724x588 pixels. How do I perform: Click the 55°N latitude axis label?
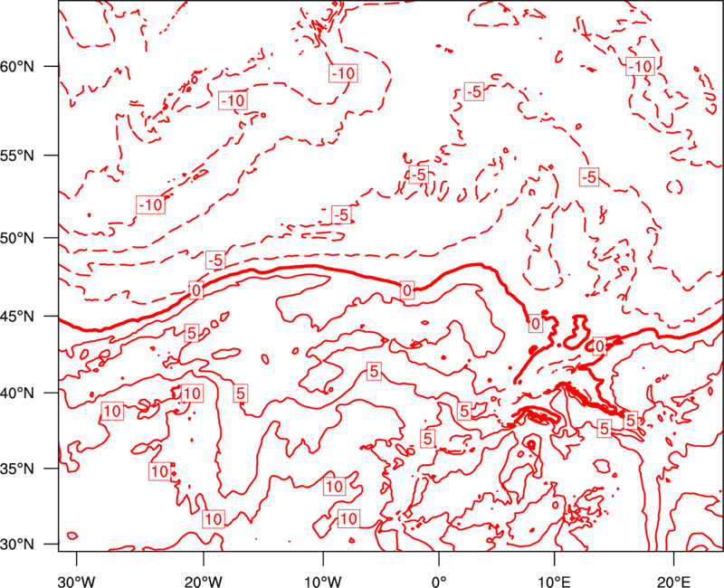point(17,156)
